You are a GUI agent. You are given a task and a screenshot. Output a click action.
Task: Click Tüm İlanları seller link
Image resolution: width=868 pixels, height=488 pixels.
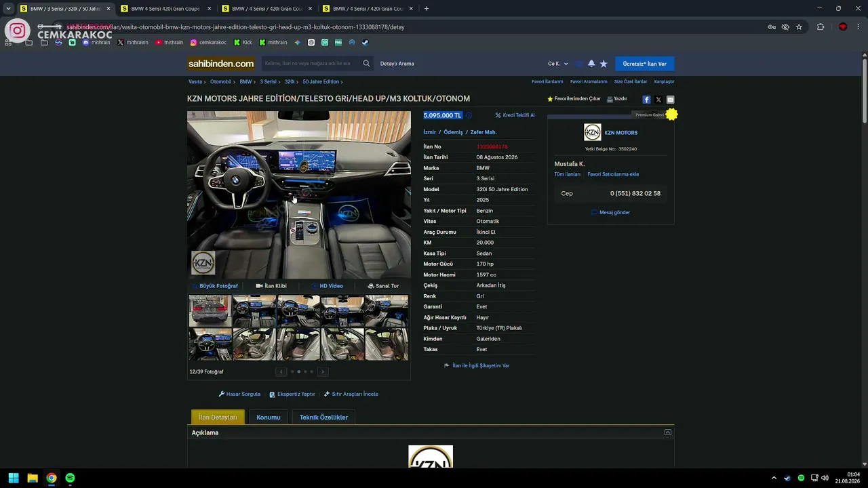pyautogui.click(x=568, y=174)
